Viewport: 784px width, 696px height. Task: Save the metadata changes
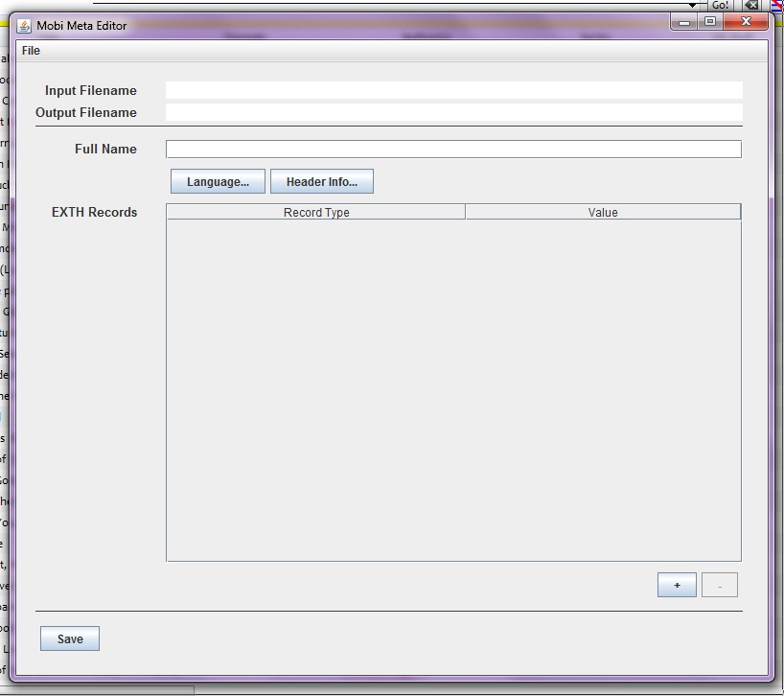[x=70, y=638]
